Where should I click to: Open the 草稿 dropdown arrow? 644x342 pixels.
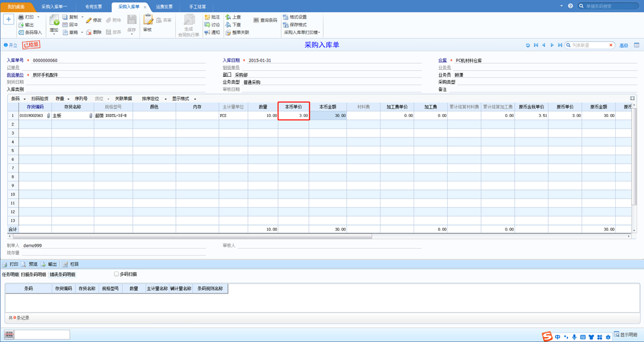point(82,32)
